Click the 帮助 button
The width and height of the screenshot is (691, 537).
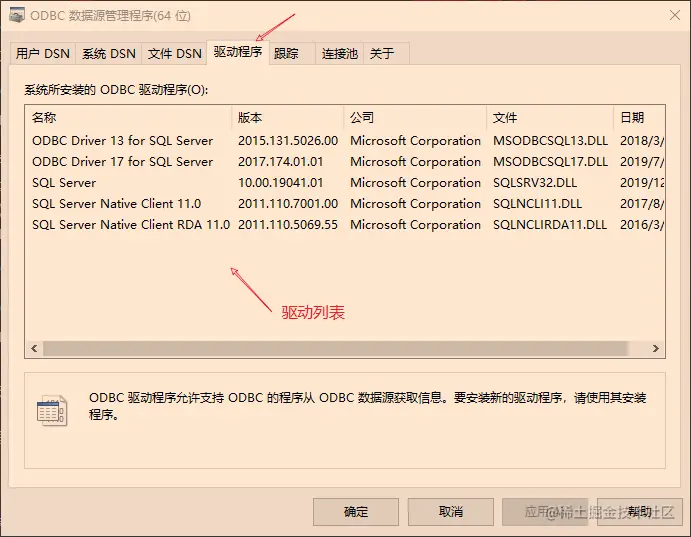640,512
